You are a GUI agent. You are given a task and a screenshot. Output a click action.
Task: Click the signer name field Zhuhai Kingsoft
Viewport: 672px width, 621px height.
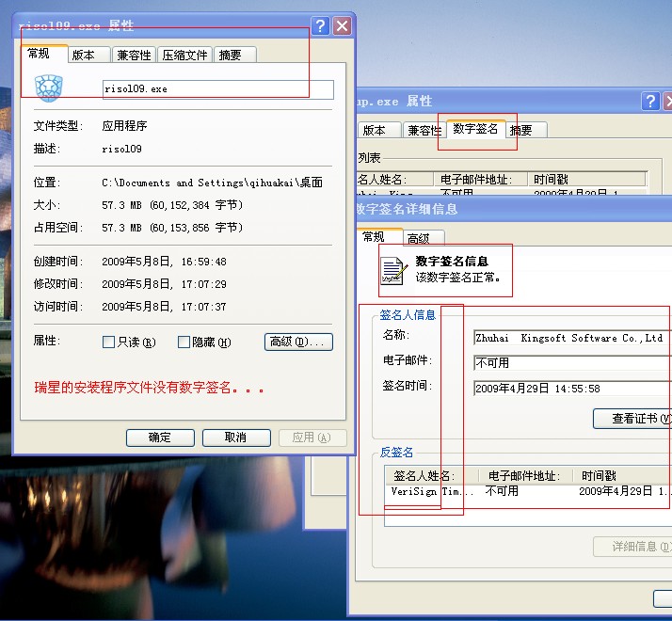572,338
